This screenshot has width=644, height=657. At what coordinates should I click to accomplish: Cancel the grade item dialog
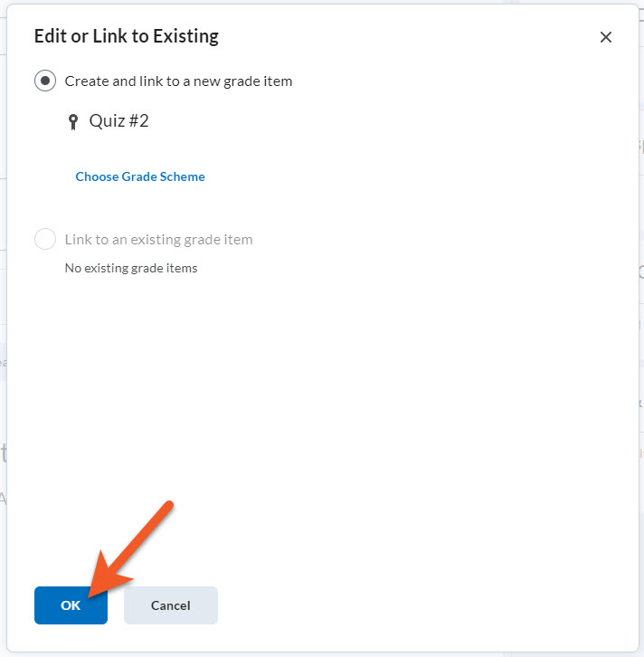click(170, 605)
